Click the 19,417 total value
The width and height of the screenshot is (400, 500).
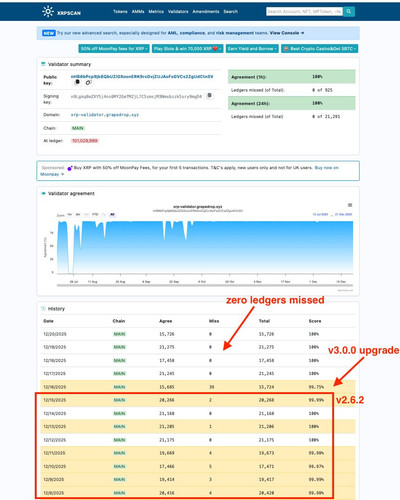point(266,479)
